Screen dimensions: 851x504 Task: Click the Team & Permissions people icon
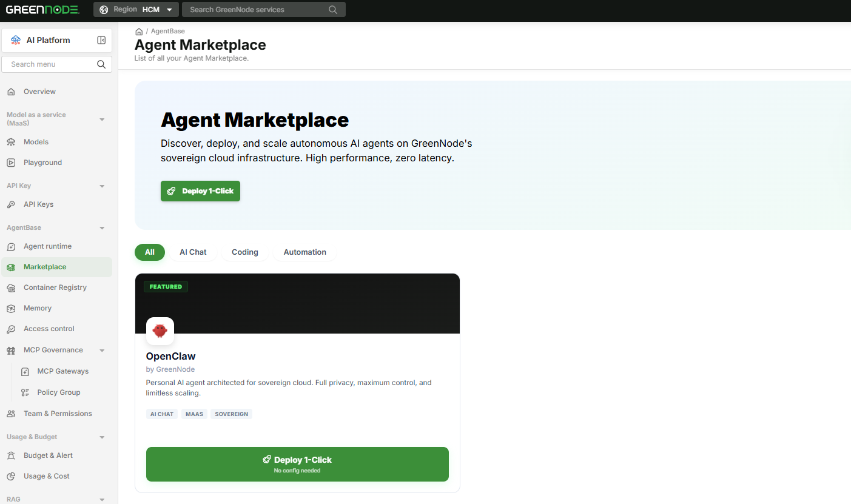pos(11,414)
